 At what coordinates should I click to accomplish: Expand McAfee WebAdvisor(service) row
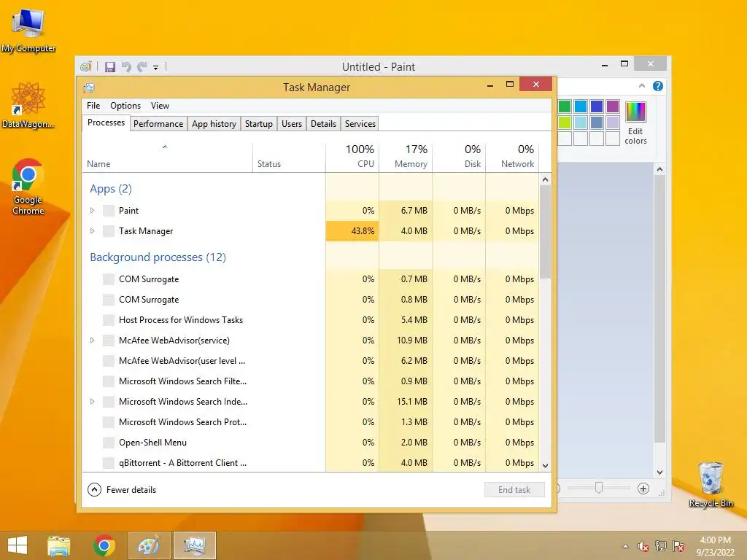[x=93, y=341]
